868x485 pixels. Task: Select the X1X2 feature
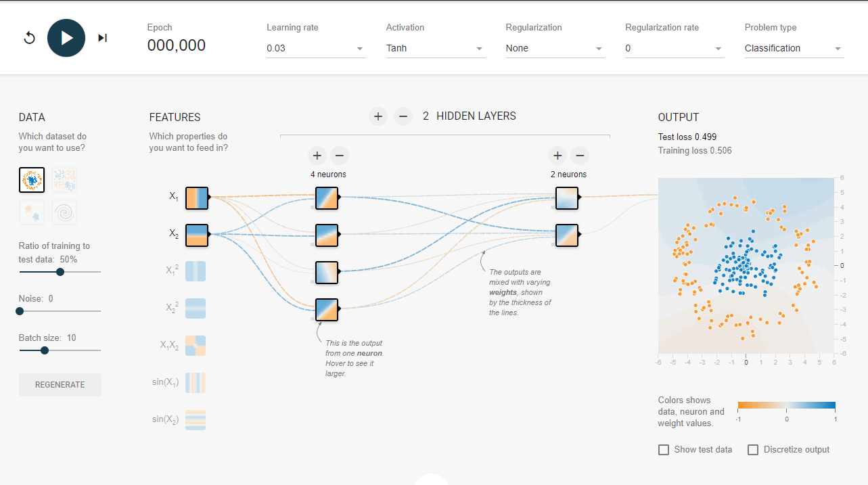click(x=195, y=345)
